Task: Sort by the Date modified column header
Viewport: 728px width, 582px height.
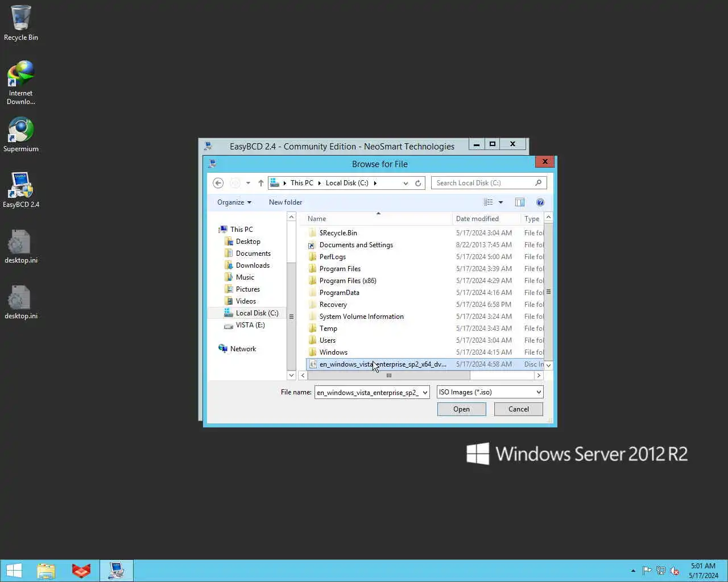Action: (486, 219)
